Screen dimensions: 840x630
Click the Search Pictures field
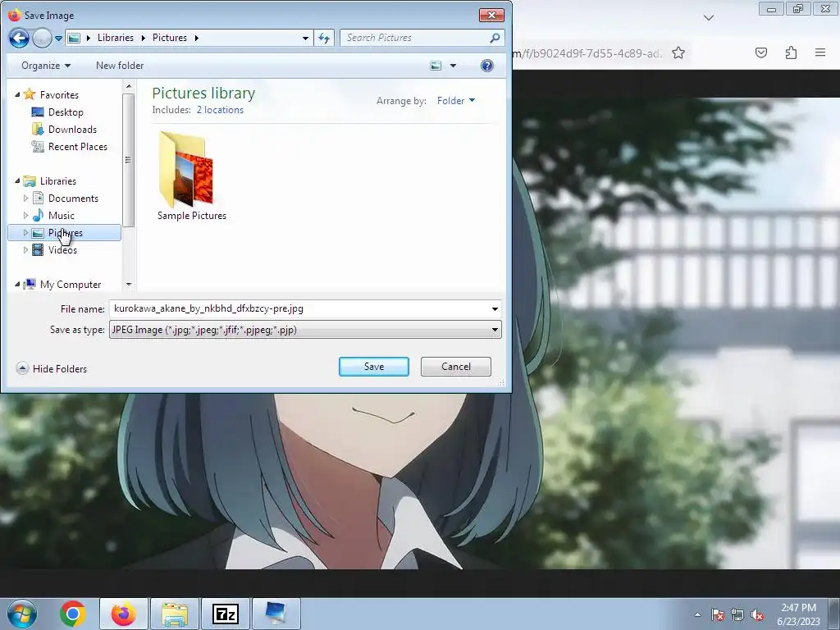414,38
